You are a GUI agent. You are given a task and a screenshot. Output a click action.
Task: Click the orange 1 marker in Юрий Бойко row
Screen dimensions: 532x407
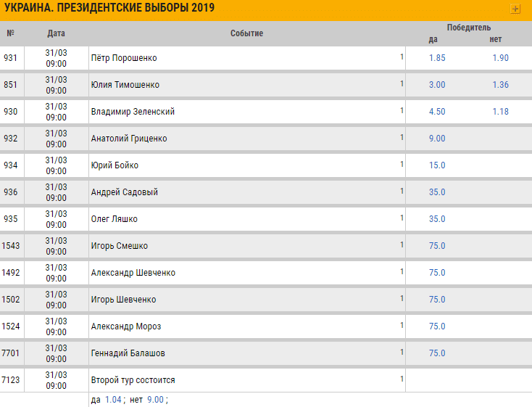tap(402, 165)
